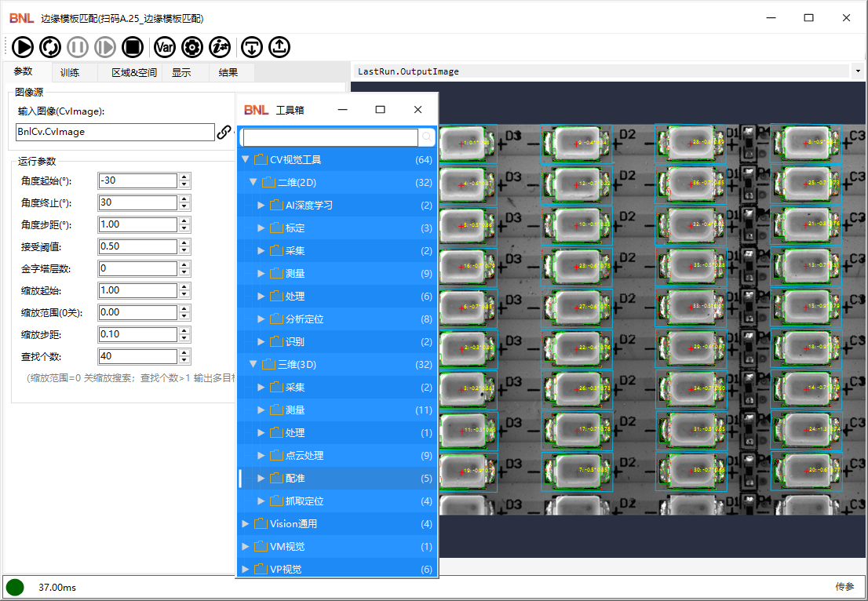This screenshot has width=868, height=601.
Task: Click the LastRun.OutputImage selector text
Action: coord(409,71)
